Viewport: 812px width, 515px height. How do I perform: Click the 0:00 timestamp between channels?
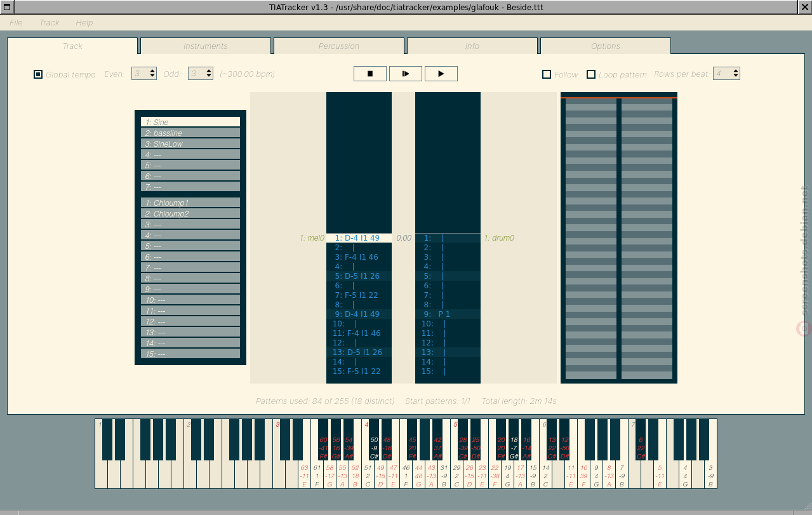[x=404, y=238]
